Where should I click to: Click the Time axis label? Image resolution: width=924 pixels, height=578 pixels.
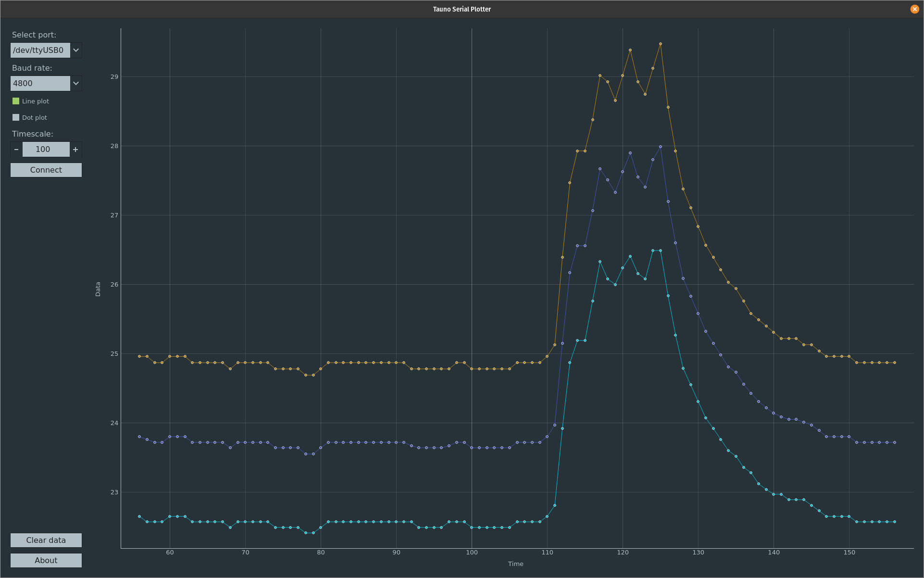point(515,564)
